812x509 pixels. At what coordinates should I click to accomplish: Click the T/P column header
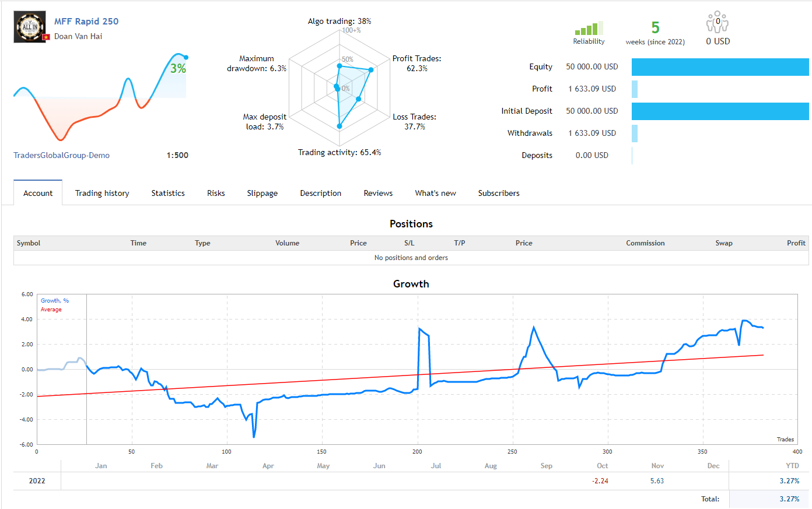coord(460,243)
